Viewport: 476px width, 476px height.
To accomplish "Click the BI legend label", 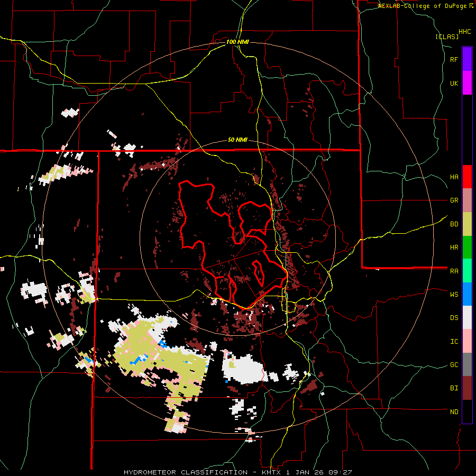I will pos(454,388).
